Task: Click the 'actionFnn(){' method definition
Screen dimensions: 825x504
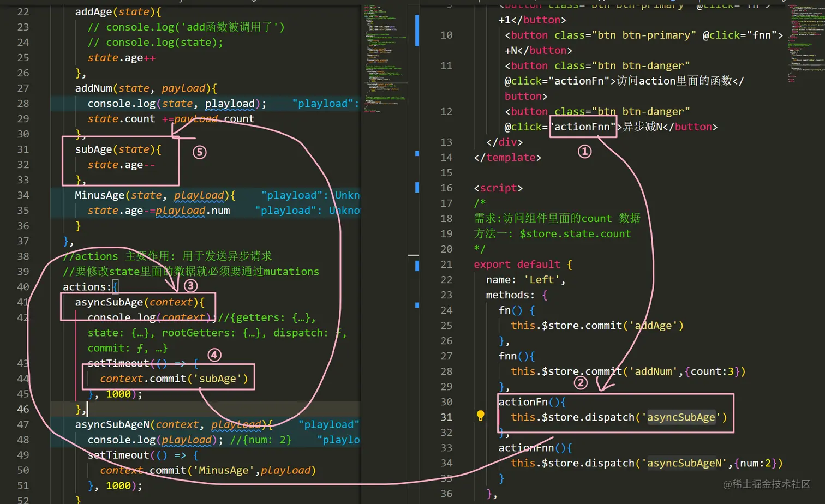Action: (x=535, y=448)
